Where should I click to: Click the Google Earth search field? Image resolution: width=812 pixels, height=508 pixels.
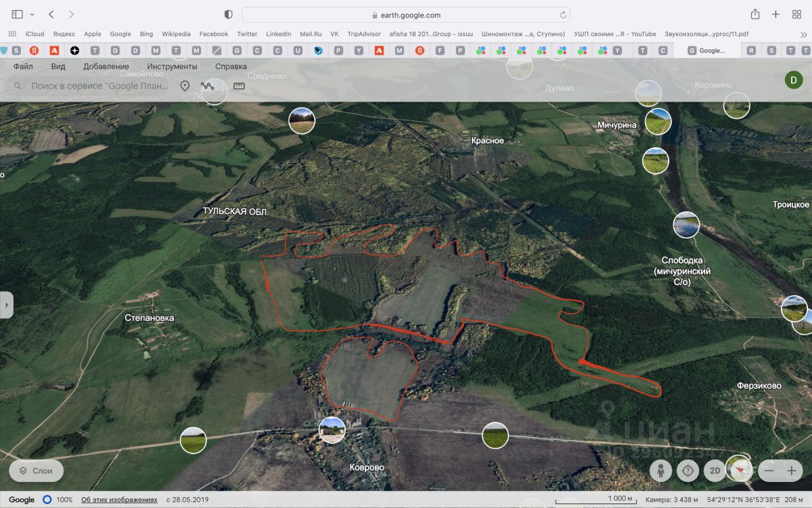click(100, 86)
